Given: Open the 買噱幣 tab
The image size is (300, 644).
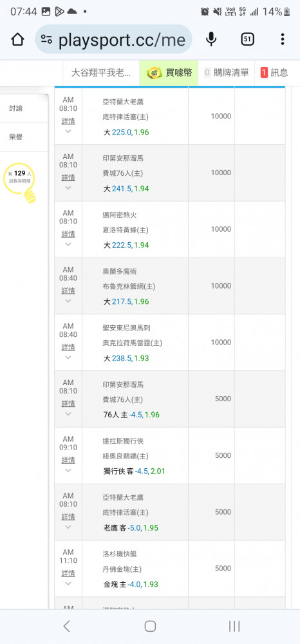Looking at the screenshot, I should click(x=169, y=73).
